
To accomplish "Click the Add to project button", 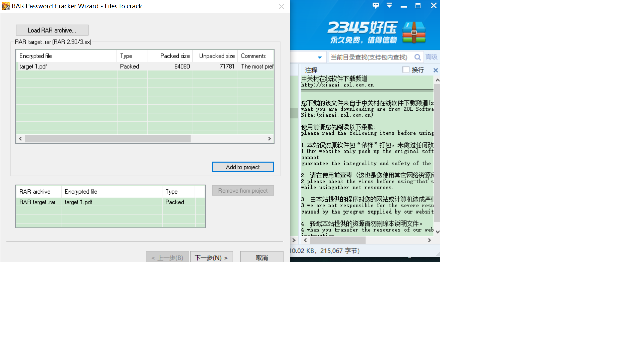I will click(x=243, y=167).
